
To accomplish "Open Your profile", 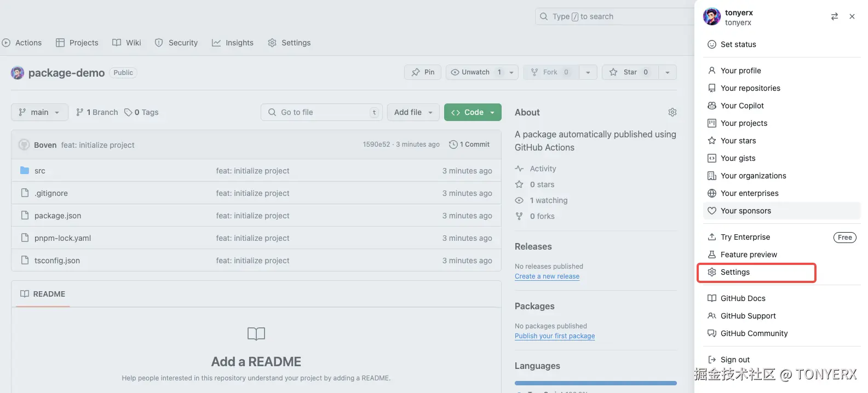I will point(781,71).
